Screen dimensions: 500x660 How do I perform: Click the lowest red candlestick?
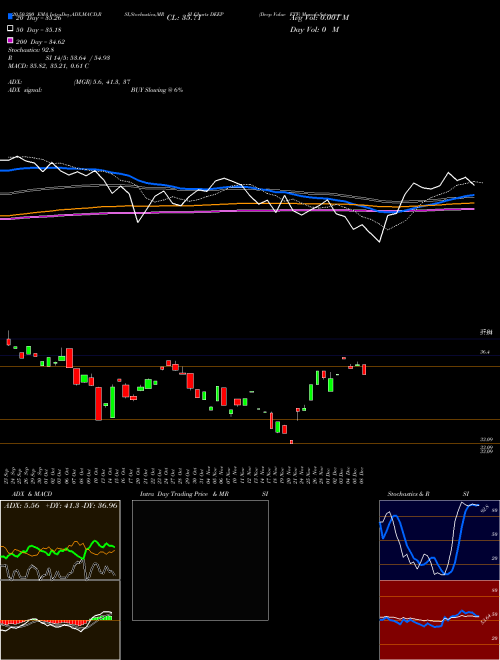291,442
